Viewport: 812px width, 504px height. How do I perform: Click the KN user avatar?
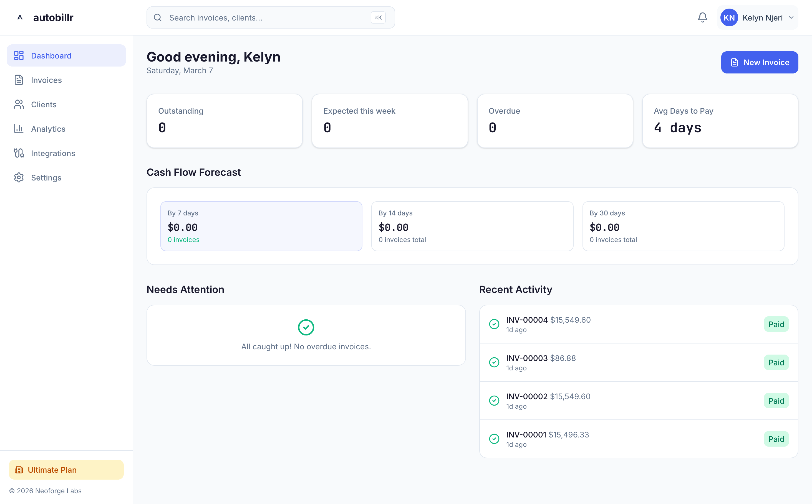pos(729,18)
